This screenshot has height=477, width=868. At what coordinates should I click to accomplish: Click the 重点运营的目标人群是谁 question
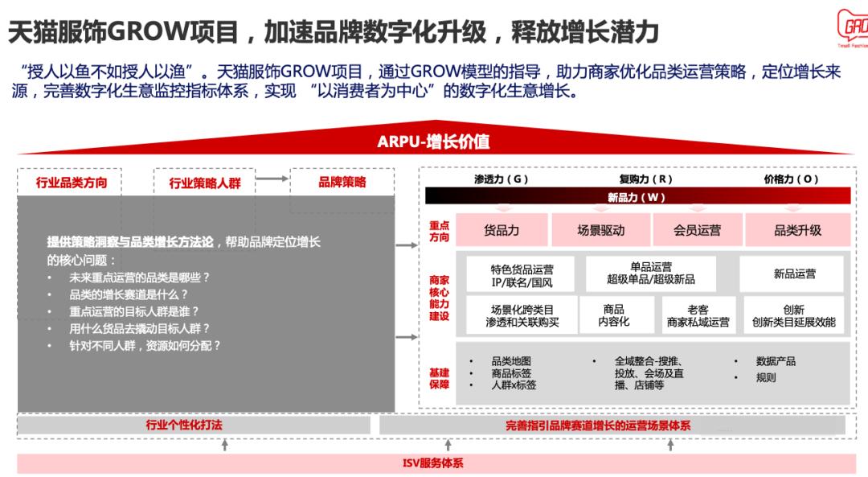(x=134, y=312)
